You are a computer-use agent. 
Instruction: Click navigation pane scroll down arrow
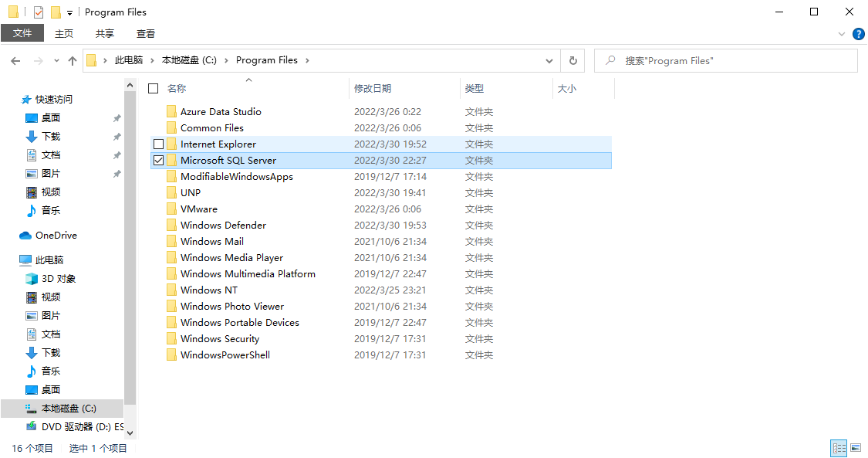click(x=130, y=433)
